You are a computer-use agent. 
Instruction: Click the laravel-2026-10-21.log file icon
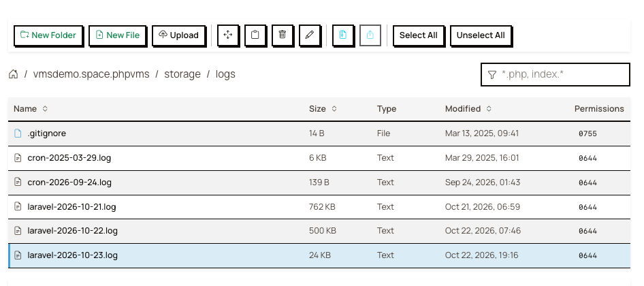[18, 207]
